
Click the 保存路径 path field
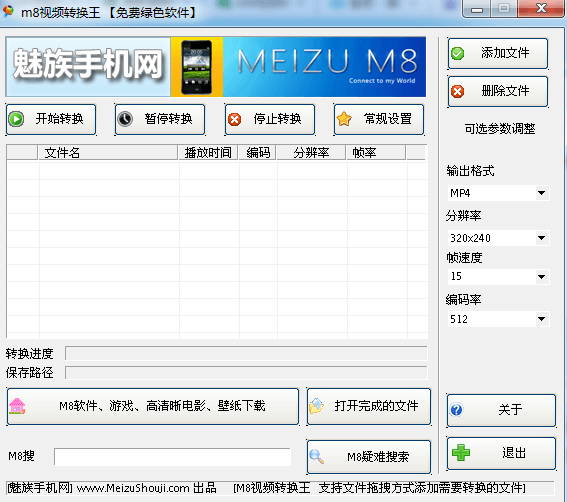(x=246, y=373)
